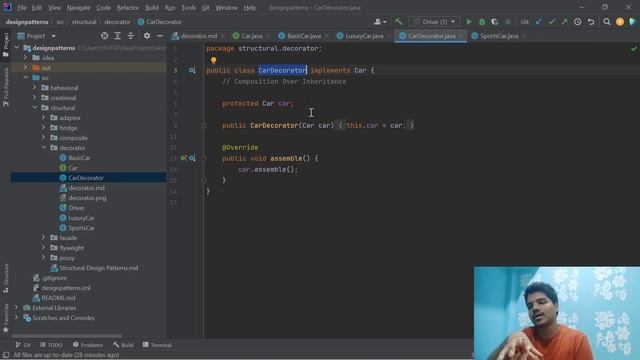
Task: Expand Scratches and Consoles node
Action: 16,318
